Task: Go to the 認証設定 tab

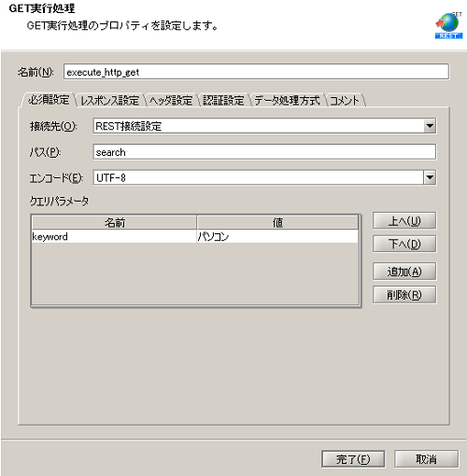Action: click(223, 101)
